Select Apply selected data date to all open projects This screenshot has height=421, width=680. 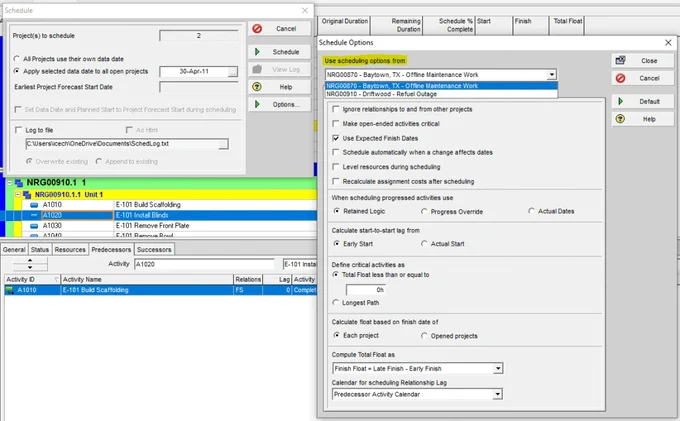point(16,71)
